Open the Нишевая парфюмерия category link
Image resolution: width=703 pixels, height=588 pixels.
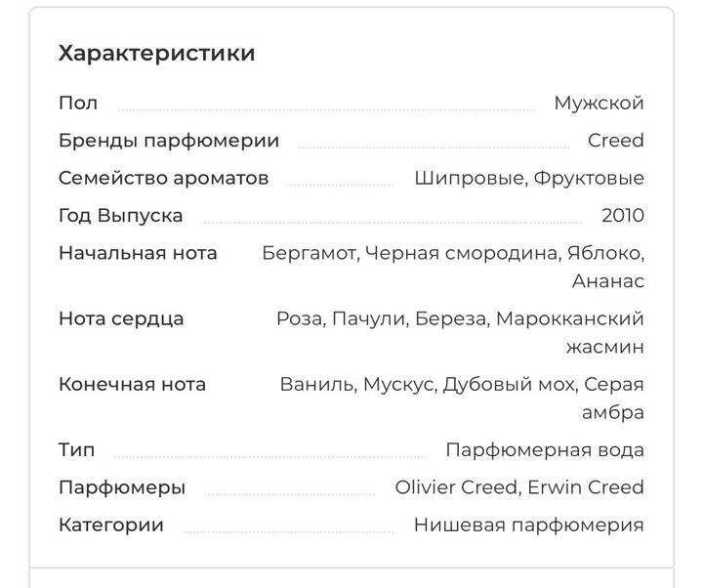click(x=528, y=525)
